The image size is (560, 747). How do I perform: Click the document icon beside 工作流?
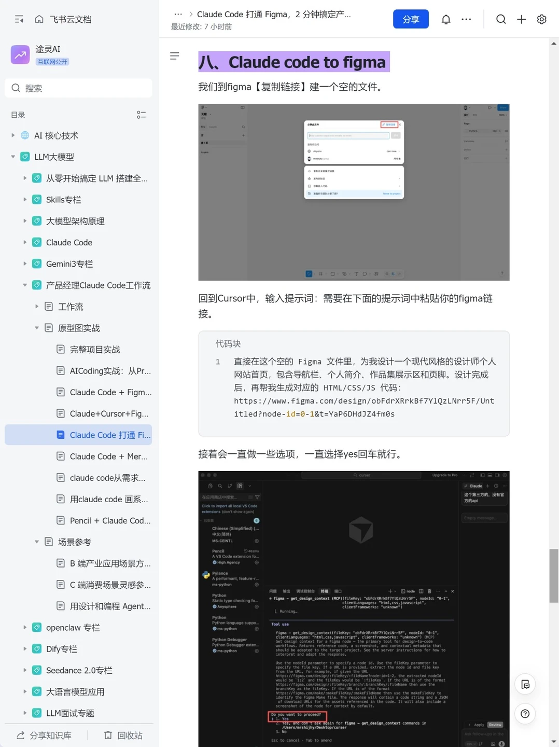49,307
